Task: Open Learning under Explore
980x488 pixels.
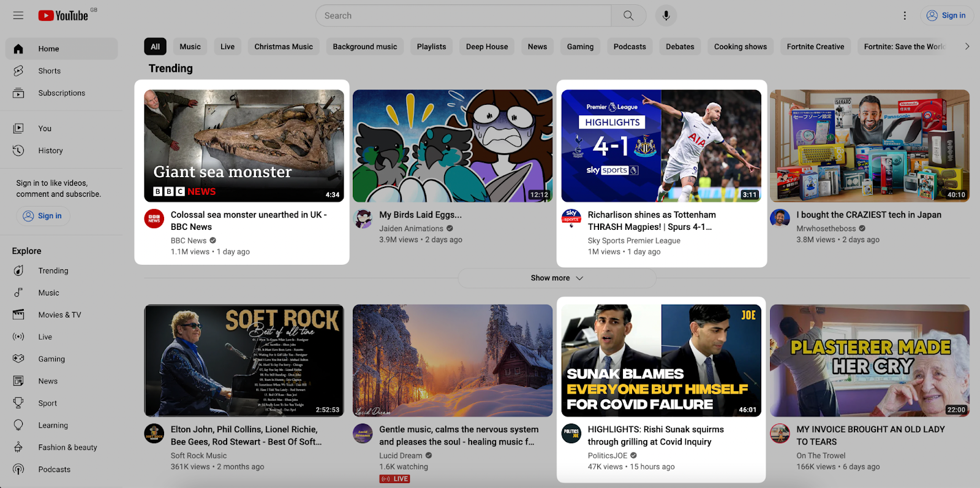Action: (61, 425)
